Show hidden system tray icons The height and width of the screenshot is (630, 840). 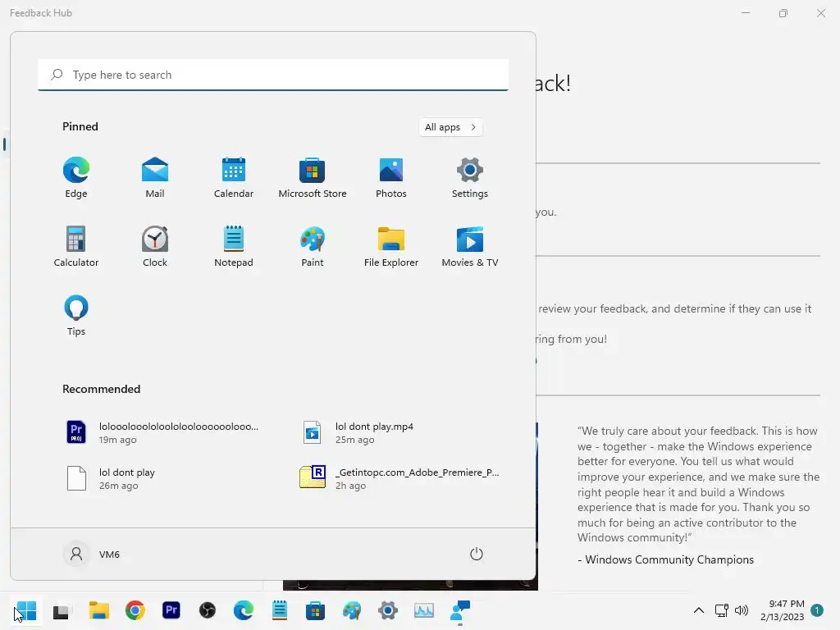(x=699, y=610)
